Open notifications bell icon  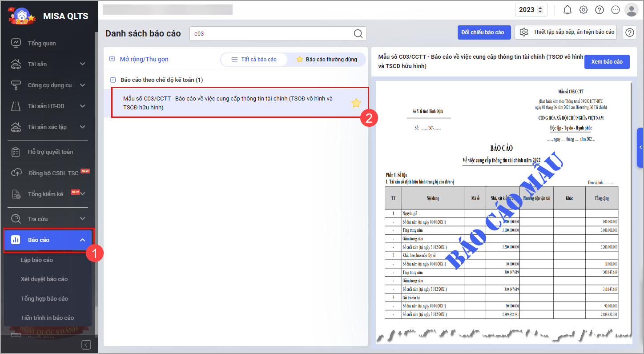tap(568, 10)
